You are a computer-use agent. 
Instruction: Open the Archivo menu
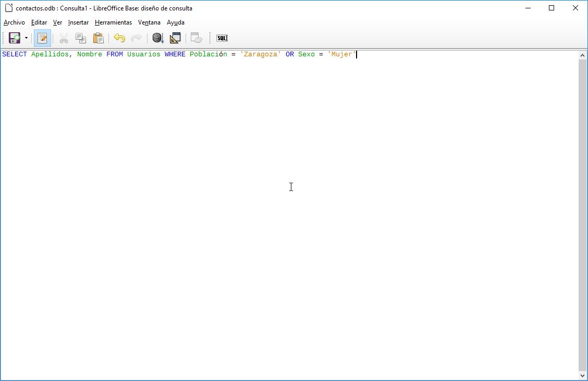(14, 22)
